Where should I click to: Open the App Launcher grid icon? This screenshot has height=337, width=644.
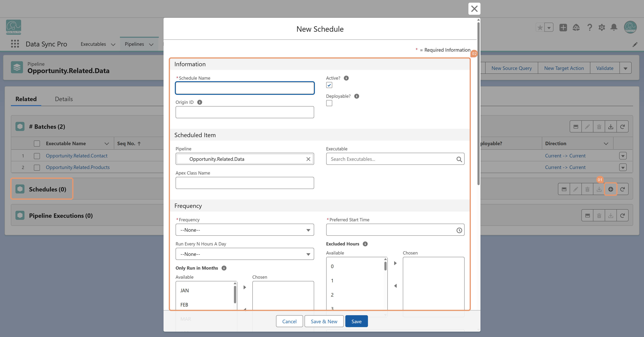tap(15, 44)
